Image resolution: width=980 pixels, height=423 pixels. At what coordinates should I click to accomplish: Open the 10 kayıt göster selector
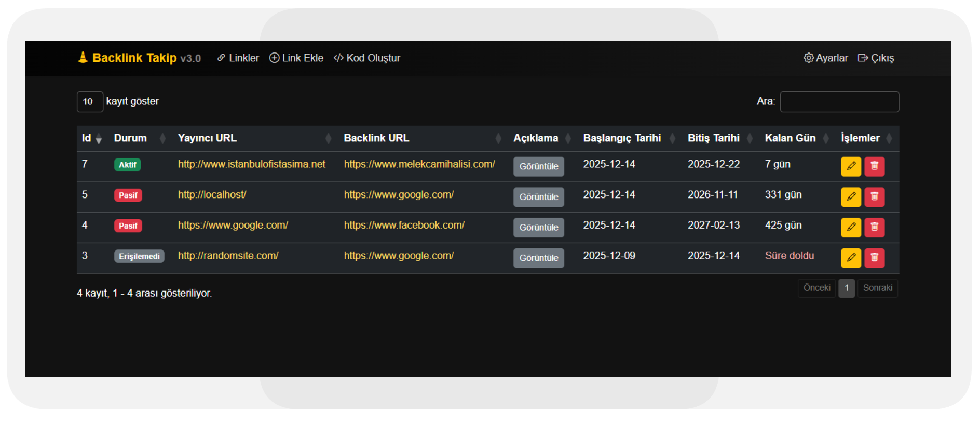pos(90,102)
